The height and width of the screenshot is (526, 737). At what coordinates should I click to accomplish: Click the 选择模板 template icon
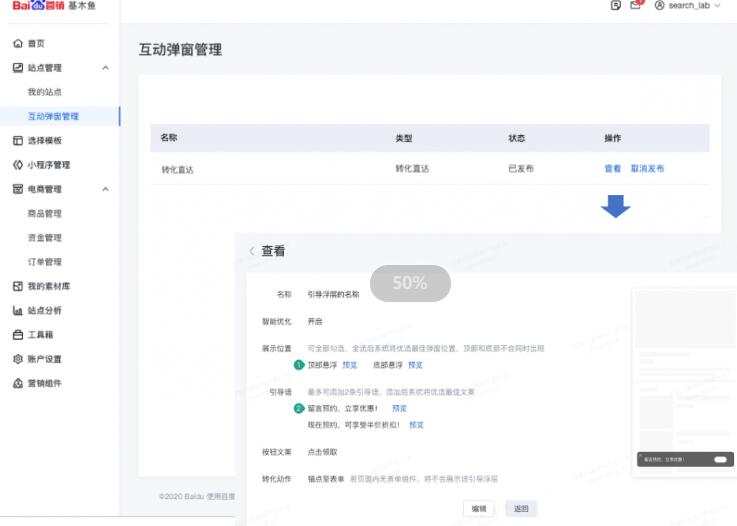(x=17, y=141)
